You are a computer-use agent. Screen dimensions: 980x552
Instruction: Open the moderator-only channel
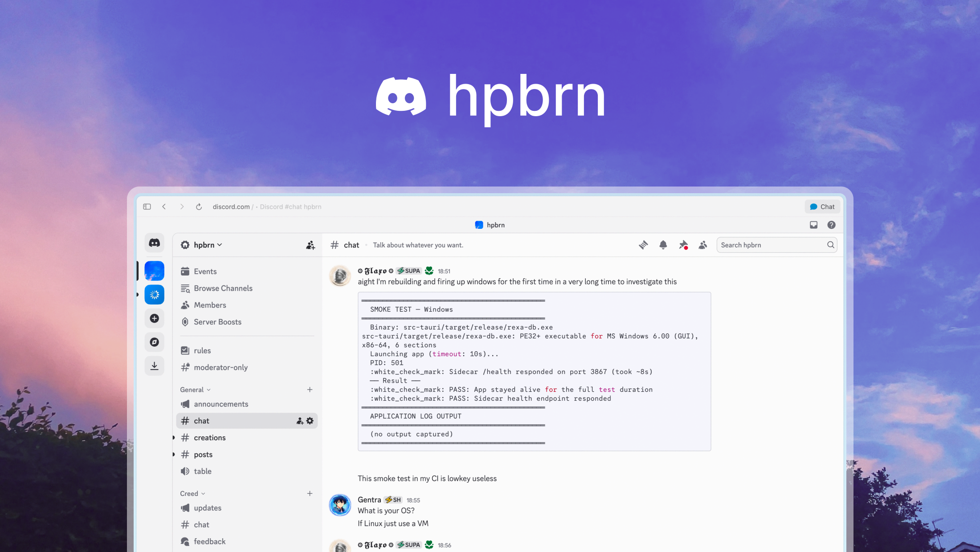click(x=247, y=367)
